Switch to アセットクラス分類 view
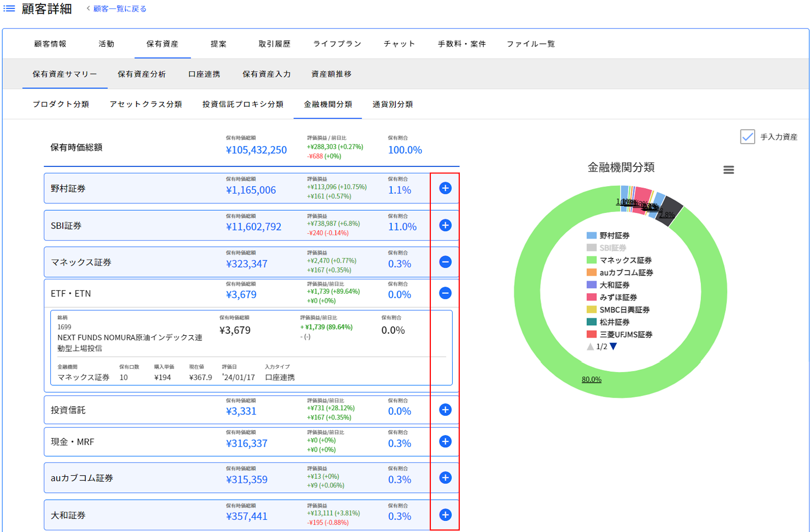Image resolution: width=812 pixels, height=532 pixels. coord(146,104)
